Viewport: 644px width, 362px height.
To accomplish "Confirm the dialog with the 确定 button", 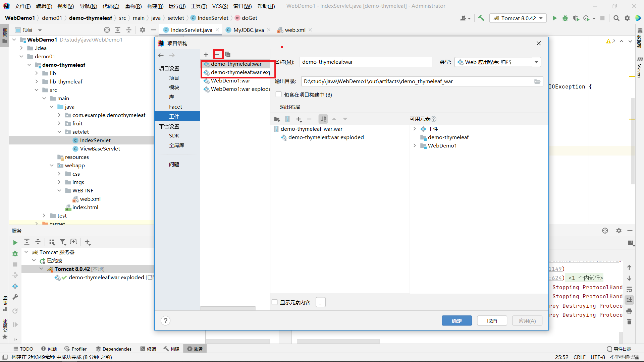I will (457, 321).
